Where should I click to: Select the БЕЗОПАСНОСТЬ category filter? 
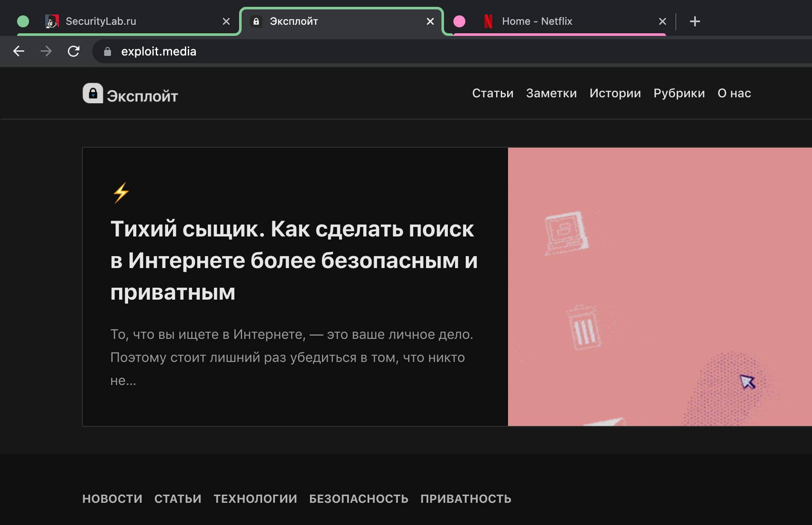pyautogui.click(x=359, y=499)
